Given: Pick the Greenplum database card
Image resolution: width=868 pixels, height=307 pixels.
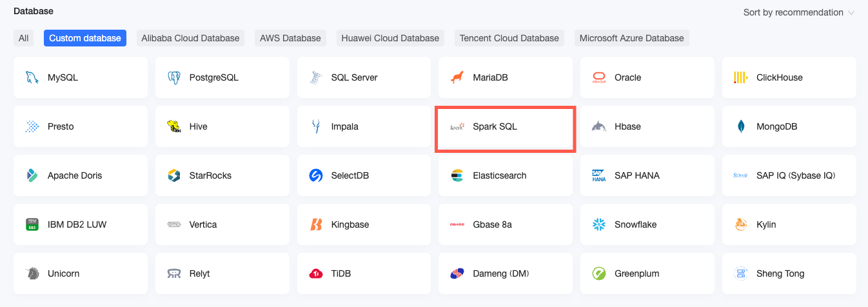Looking at the screenshot, I should 647,273.
